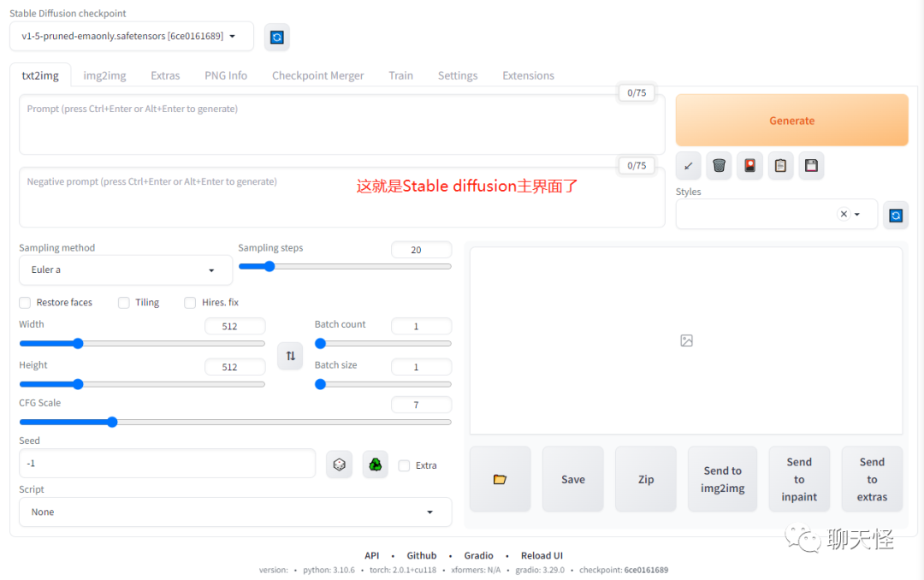The width and height of the screenshot is (924, 580).
Task: Clear selected styles with the X icon
Action: pos(844,214)
